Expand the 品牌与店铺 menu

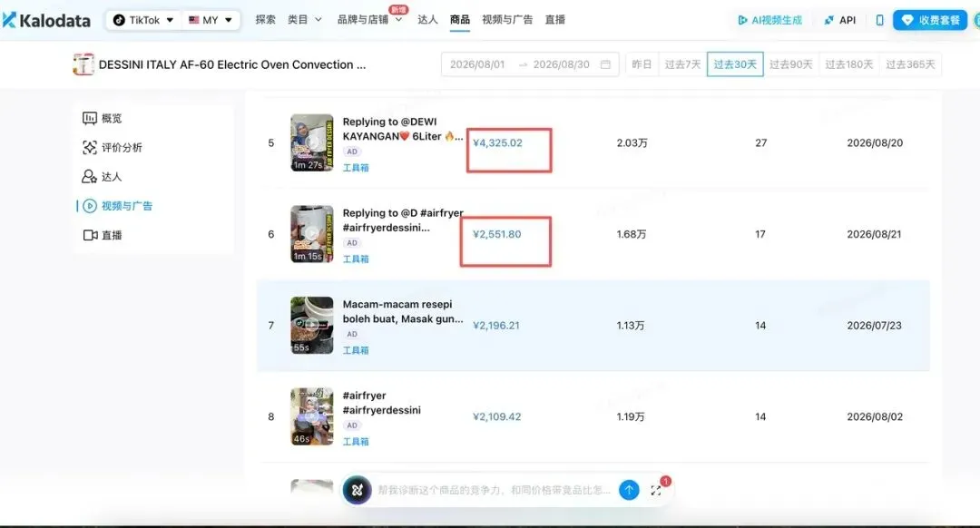(369, 20)
